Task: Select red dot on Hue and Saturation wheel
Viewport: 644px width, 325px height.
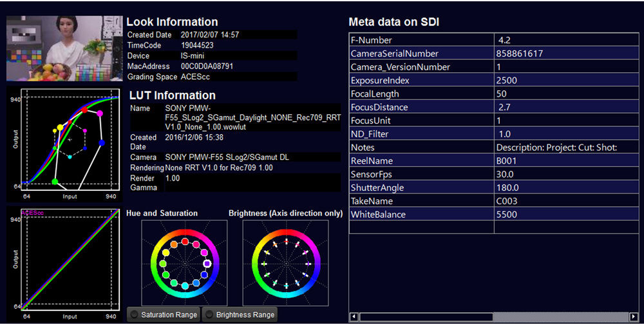Action: (x=185, y=241)
